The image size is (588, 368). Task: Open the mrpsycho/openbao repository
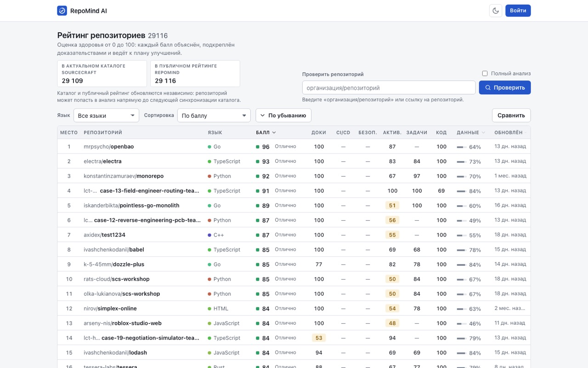click(x=109, y=147)
